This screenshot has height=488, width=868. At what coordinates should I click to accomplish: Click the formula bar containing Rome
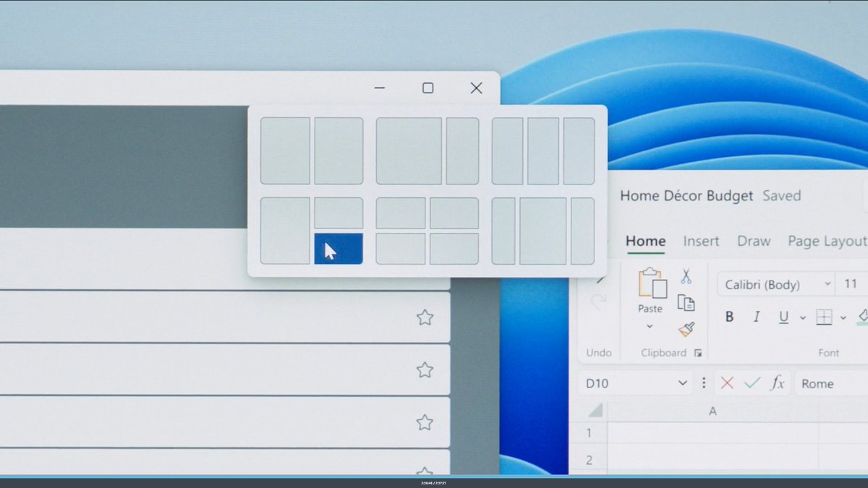[x=830, y=383]
